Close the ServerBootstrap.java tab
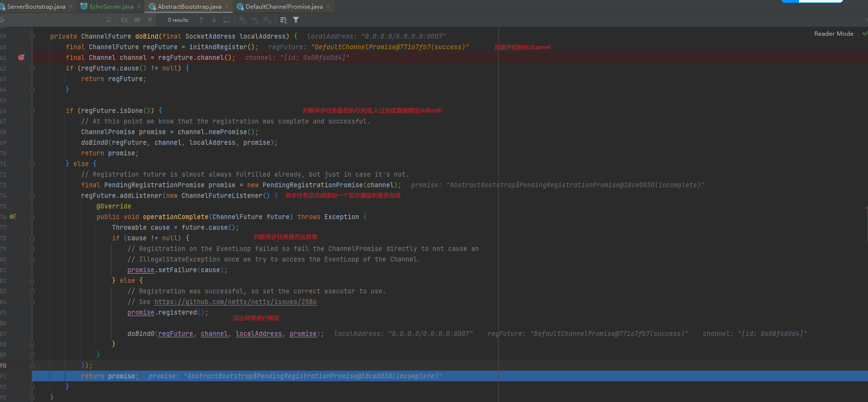868x402 pixels. (x=71, y=6)
